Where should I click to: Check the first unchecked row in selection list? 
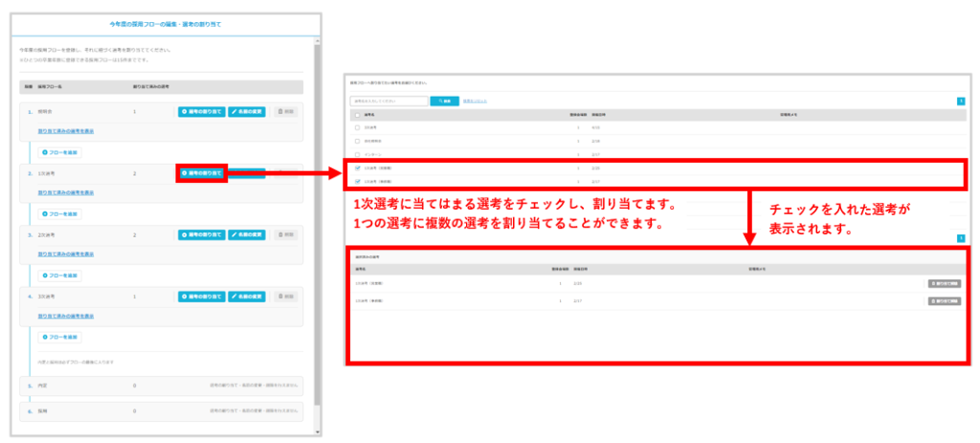[357, 127]
